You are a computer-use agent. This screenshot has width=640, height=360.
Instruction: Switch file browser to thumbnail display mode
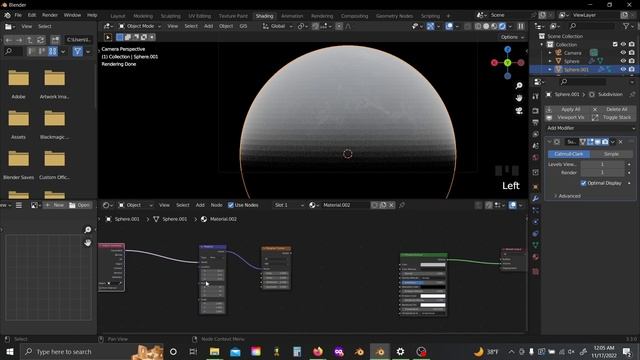(x=53, y=51)
